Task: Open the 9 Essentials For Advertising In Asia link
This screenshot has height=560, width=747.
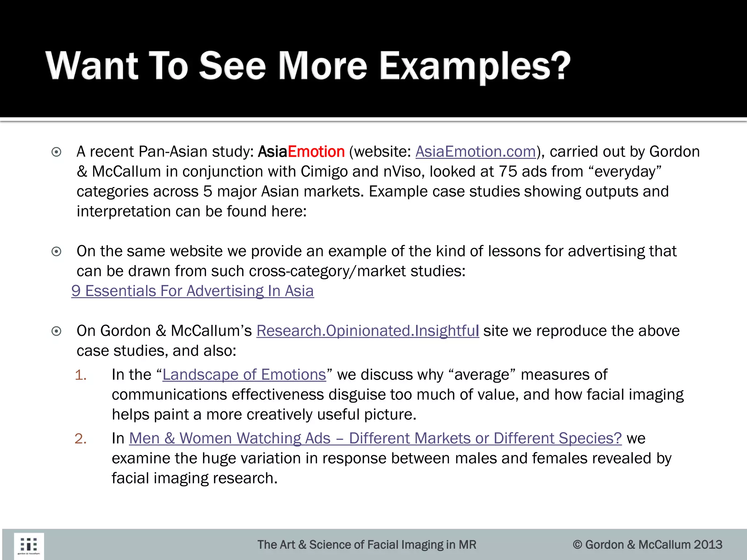Action: pos(193,291)
